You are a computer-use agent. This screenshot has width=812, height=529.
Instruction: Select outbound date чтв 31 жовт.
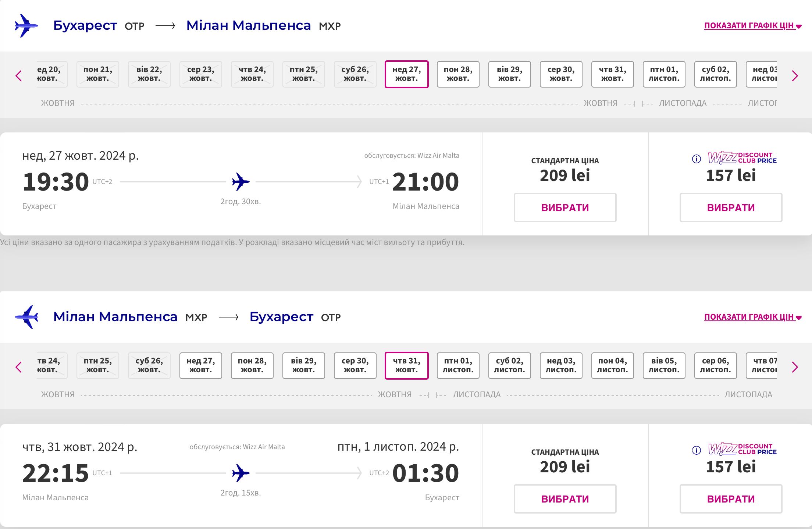click(x=613, y=74)
